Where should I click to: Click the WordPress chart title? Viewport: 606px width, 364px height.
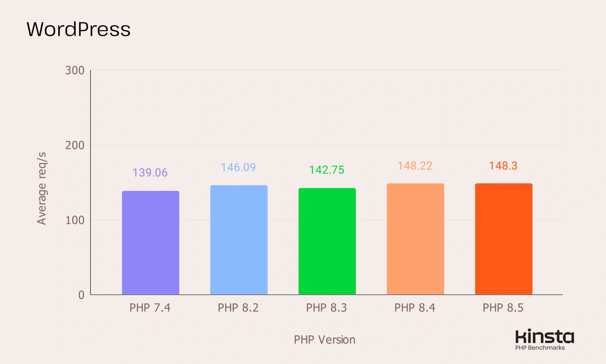click(x=79, y=29)
